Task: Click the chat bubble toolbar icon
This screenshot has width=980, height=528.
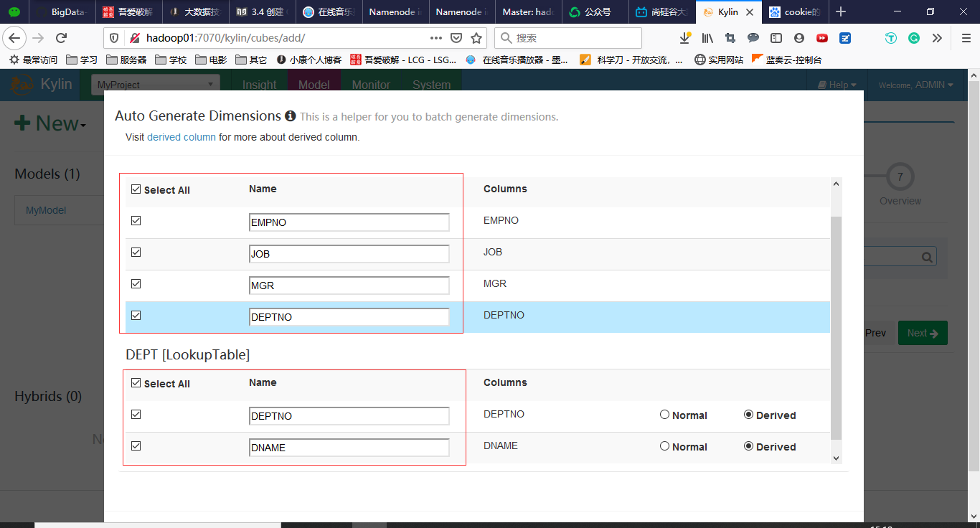Action: pos(753,38)
